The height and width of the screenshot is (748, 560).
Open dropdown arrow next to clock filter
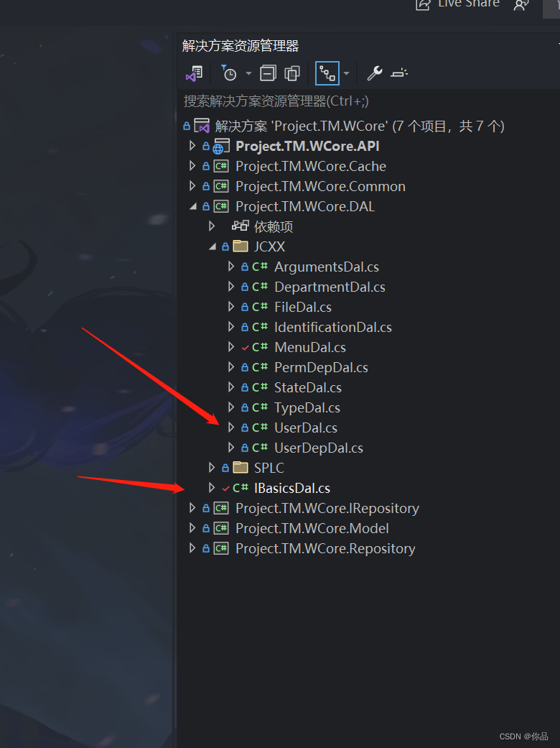(x=249, y=73)
